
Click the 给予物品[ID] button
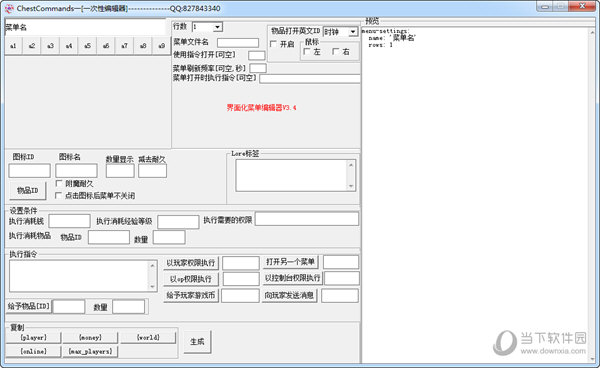click(x=28, y=306)
